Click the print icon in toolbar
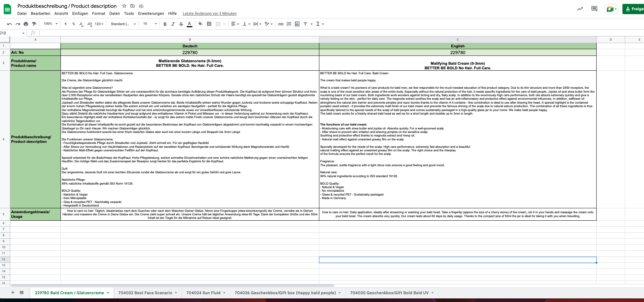 26,24
